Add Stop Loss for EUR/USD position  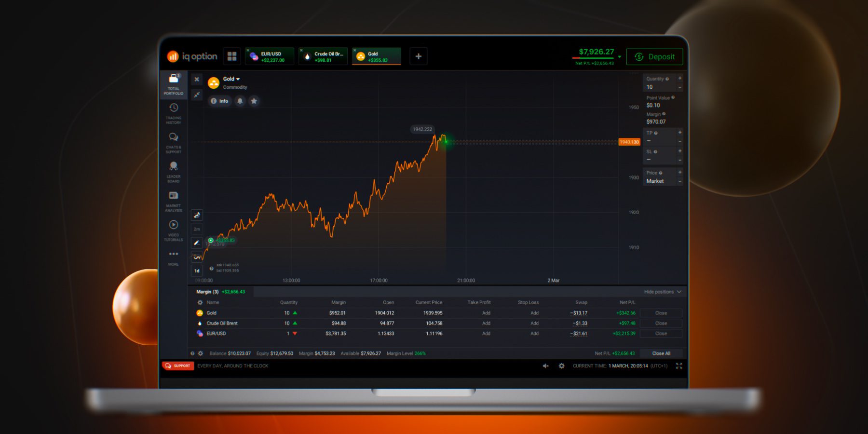[534, 333]
